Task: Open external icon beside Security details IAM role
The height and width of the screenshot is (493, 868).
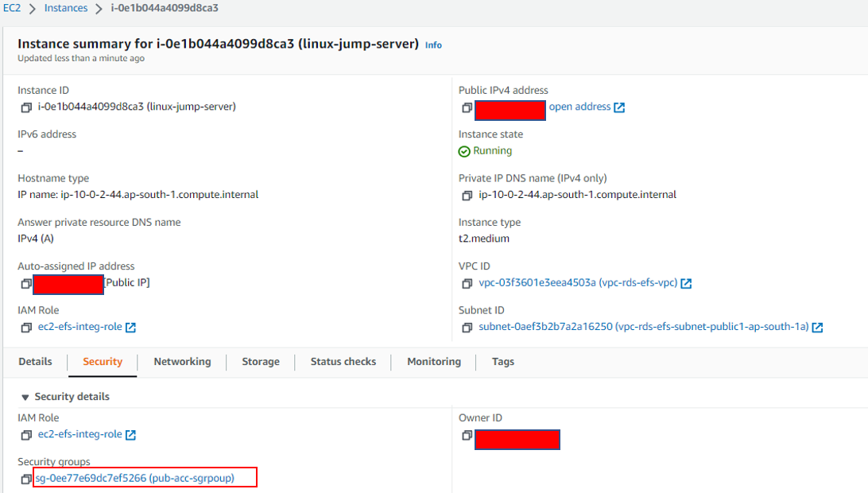Action: pyautogui.click(x=130, y=435)
